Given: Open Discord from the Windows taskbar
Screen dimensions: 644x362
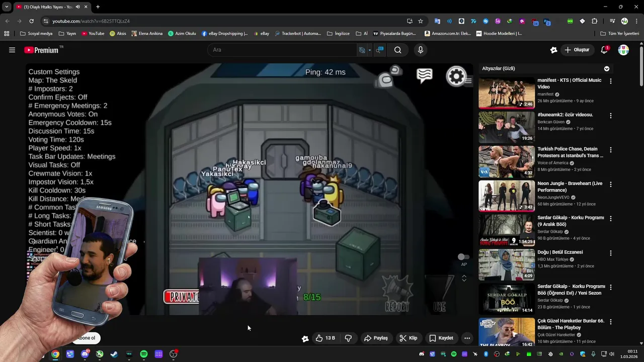Looking at the screenshot, I should [85, 354].
